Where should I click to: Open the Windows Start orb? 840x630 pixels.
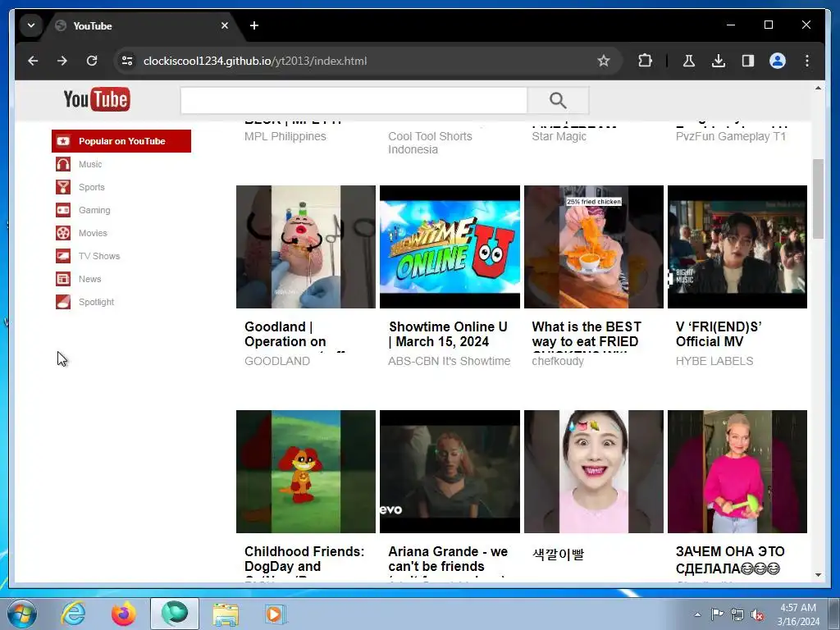pyautogui.click(x=22, y=614)
